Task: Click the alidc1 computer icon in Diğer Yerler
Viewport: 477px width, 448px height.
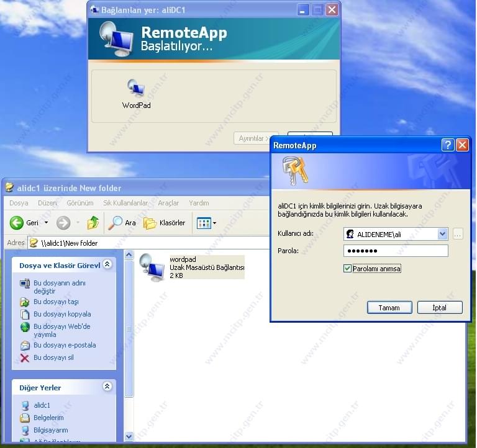Action: [x=25, y=405]
